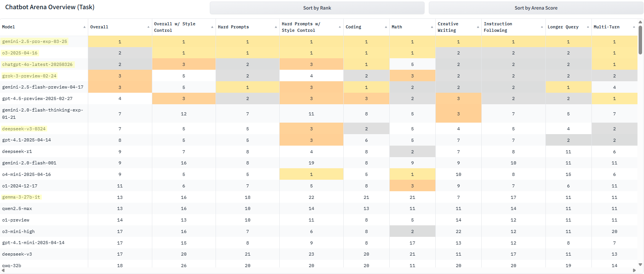Select the deepseek-r1 row name
The image size is (644, 274).
point(17,151)
